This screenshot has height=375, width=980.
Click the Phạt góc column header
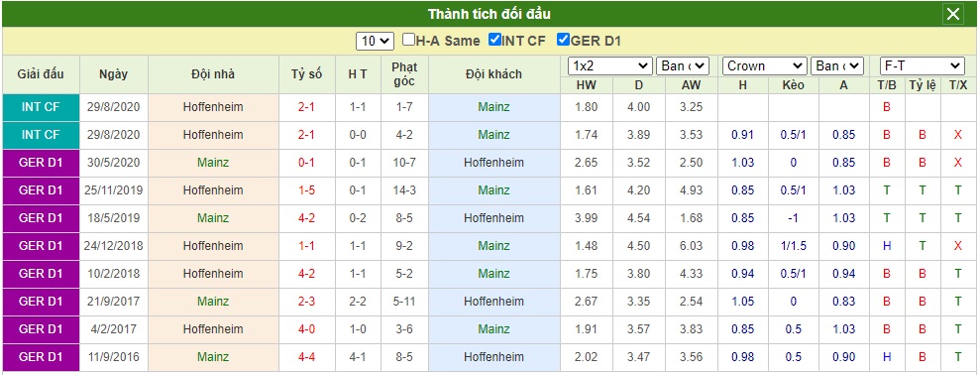(x=404, y=73)
